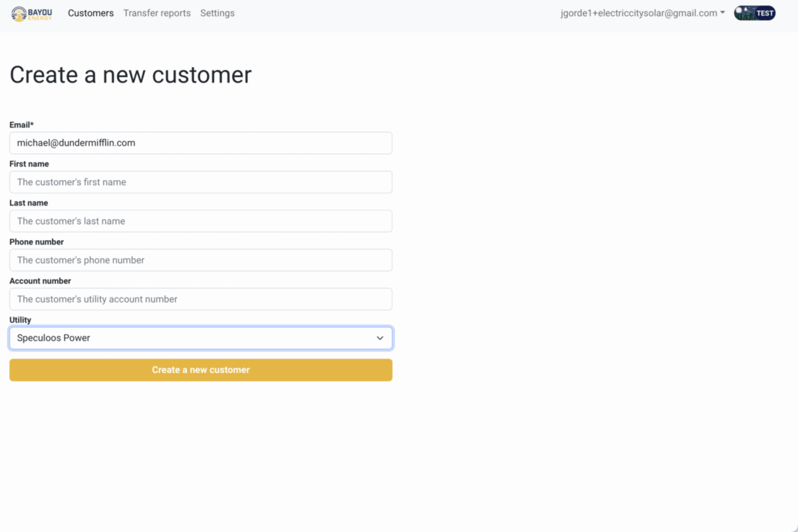This screenshot has width=798, height=532.
Task: Click the Account number label text
Action: coord(40,281)
